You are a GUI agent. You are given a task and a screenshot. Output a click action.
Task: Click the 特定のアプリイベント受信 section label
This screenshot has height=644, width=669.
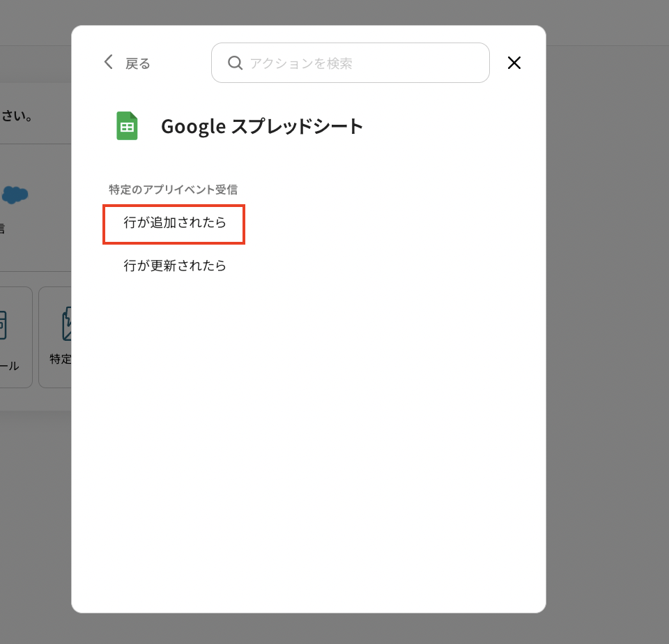(174, 190)
